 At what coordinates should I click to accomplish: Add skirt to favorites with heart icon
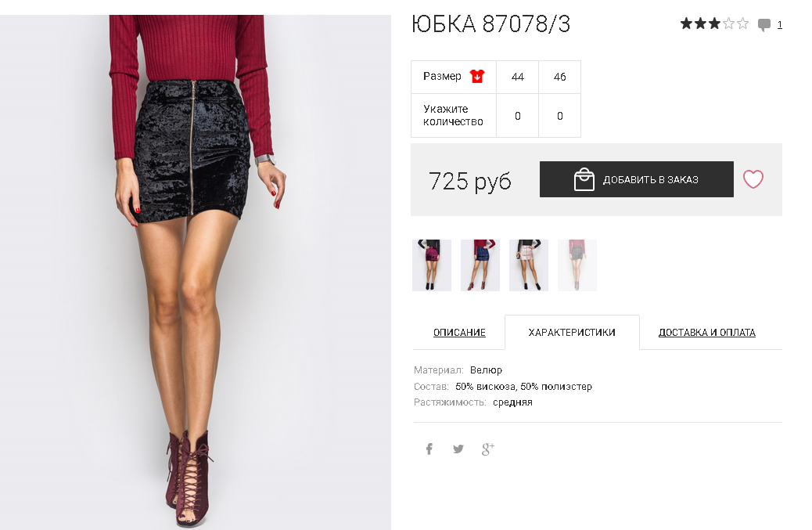coord(753,179)
